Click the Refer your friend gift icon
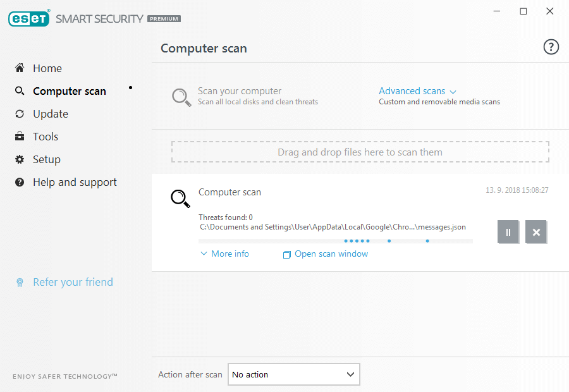Viewport: 569px width, 392px height. coord(20,282)
